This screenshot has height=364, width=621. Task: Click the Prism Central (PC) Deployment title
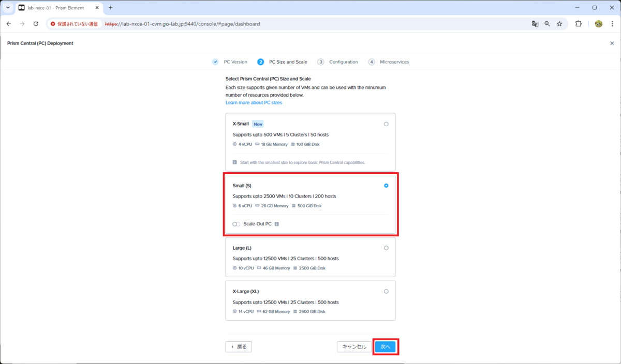click(x=40, y=43)
